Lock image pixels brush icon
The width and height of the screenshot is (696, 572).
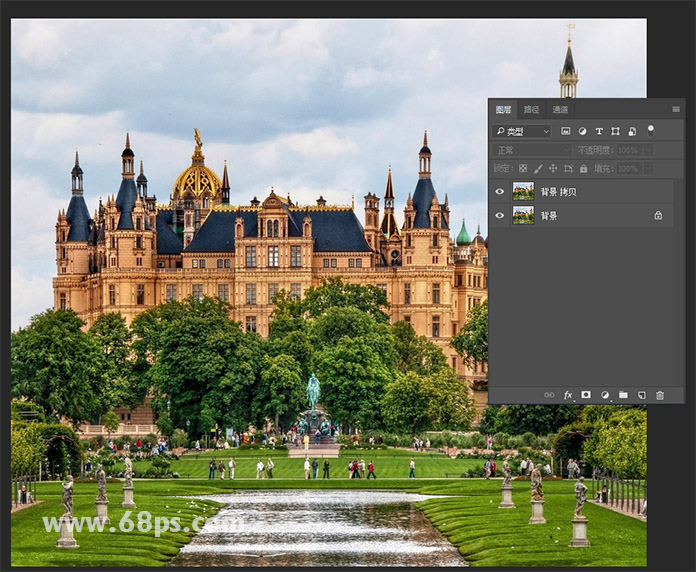point(538,169)
